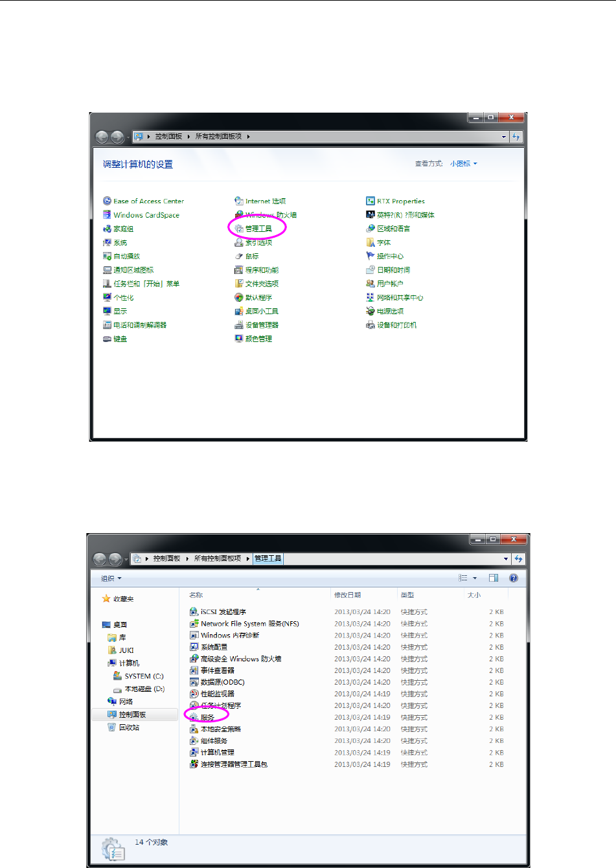Open 通知区域图标 item

[128, 269]
